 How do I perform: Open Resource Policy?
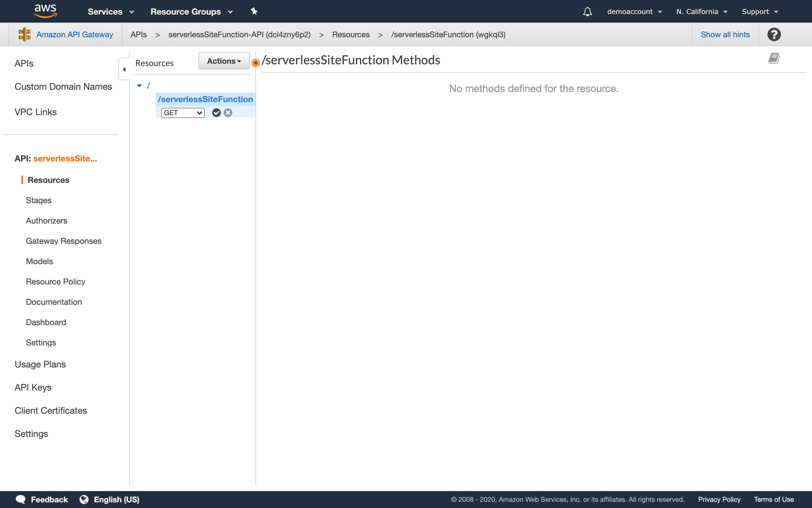tap(55, 282)
